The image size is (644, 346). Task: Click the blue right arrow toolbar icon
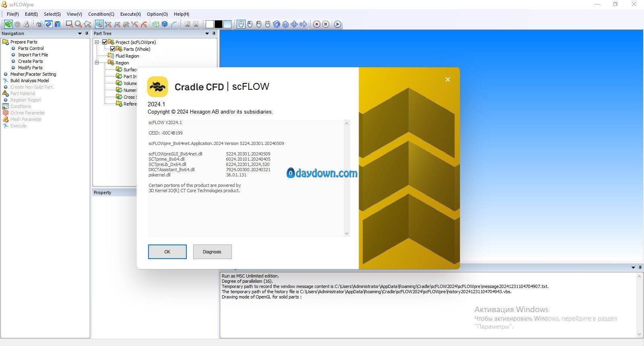303,24
